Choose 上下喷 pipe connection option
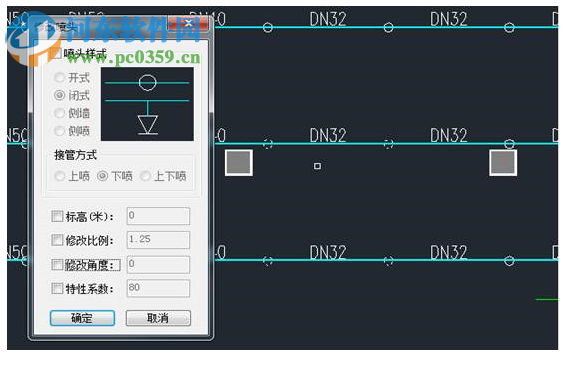Screen dimensions: 568x369 tap(145, 176)
